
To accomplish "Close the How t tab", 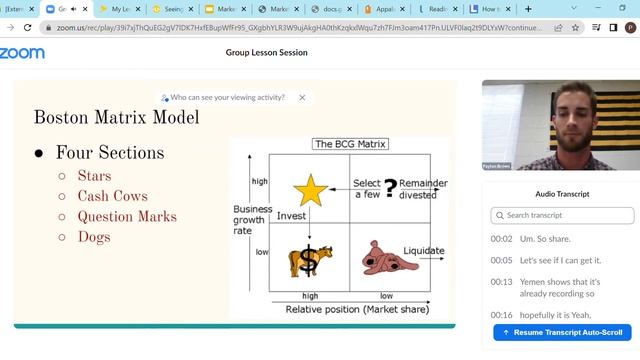I will [x=508, y=9].
